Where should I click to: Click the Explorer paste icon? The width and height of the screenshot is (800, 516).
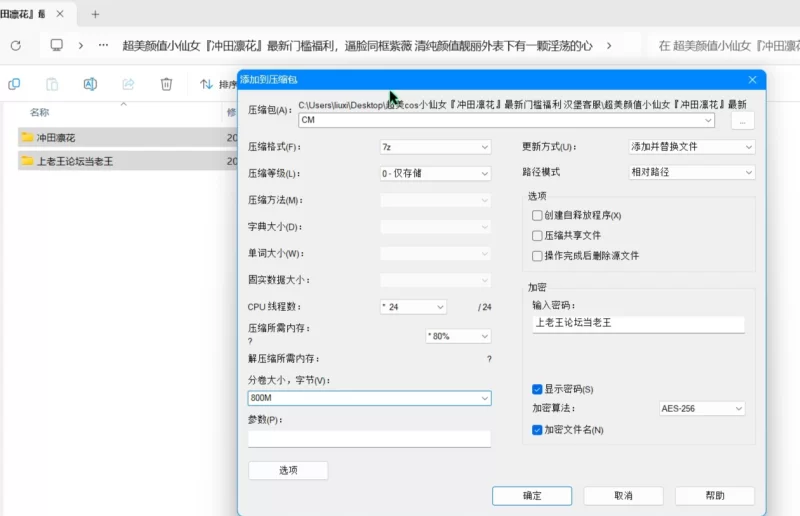point(52,84)
